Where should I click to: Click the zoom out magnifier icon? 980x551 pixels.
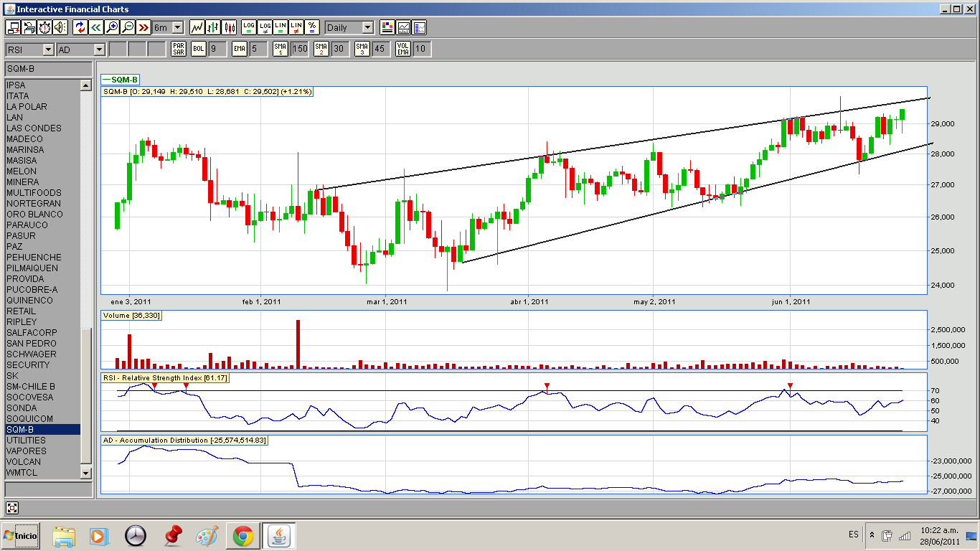pyautogui.click(x=128, y=27)
